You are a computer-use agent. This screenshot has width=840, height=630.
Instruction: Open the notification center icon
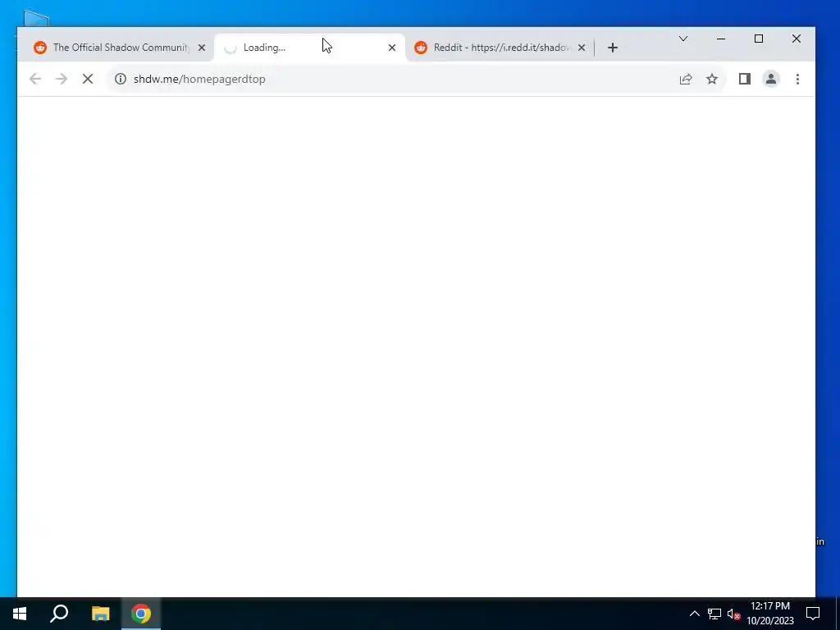813,614
